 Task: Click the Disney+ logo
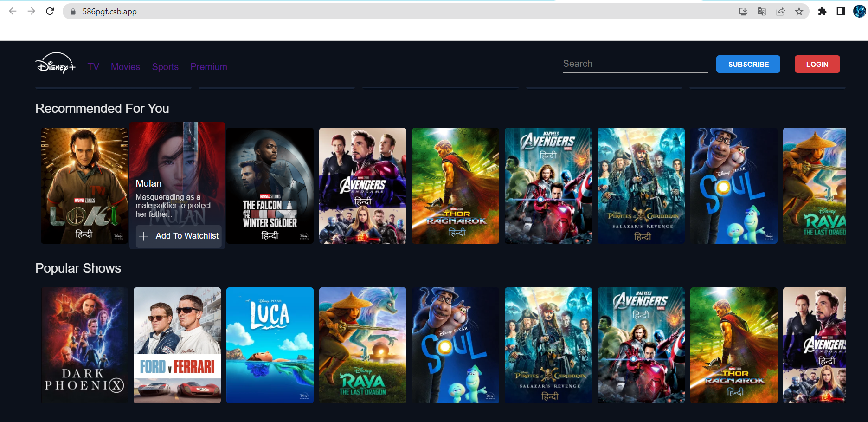tap(55, 65)
